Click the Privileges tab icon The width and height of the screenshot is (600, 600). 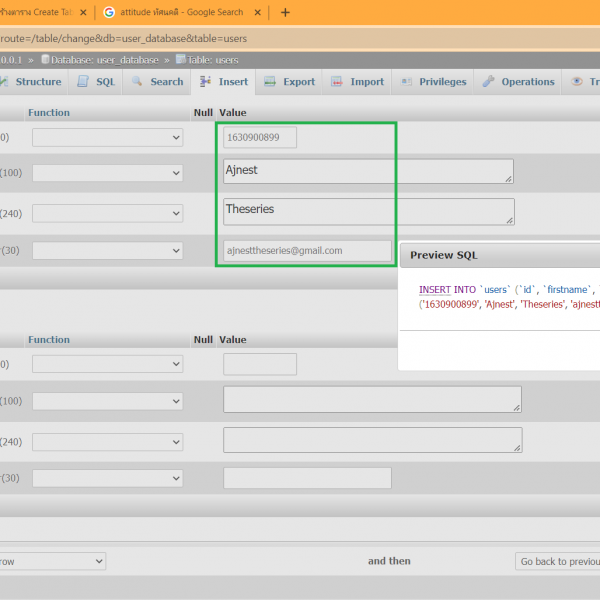[x=406, y=82]
